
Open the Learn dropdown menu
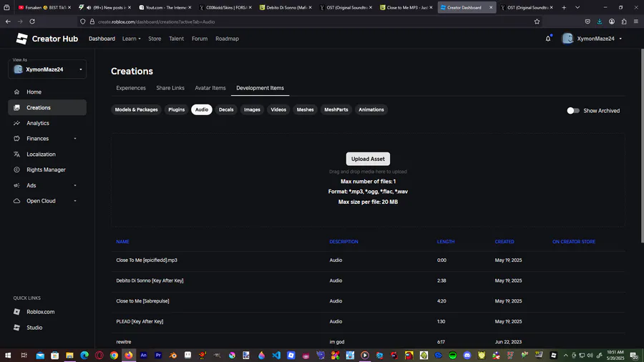pos(132,39)
